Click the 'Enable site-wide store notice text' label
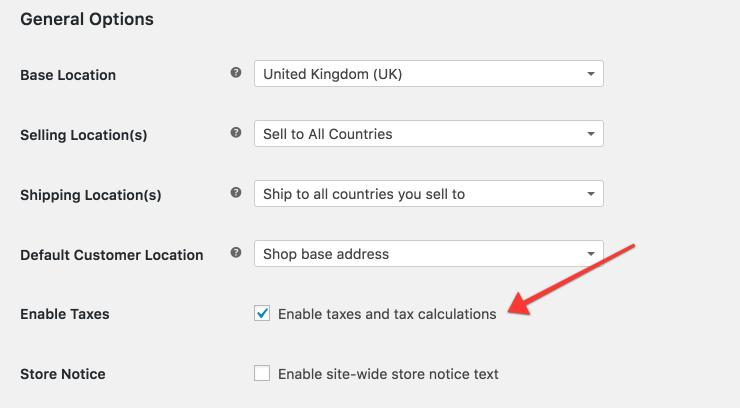The height and width of the screenshot is (408, 740). click(x=388, y=374)
